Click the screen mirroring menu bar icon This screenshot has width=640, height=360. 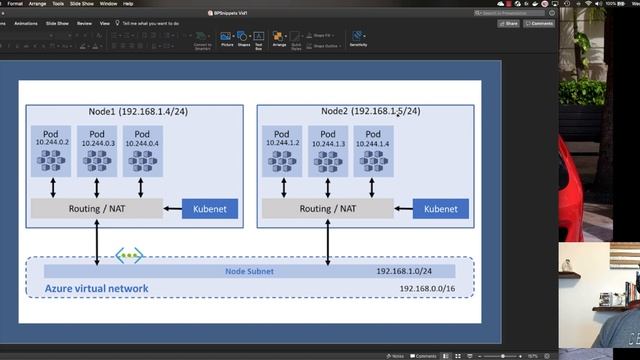(555, 4)
